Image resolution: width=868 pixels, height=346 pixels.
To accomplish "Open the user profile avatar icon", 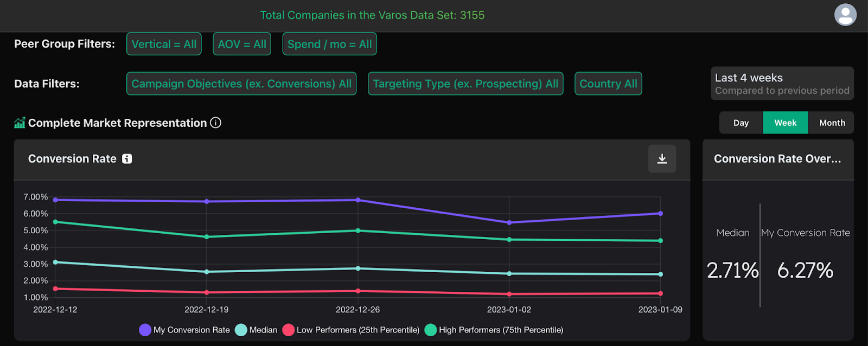I will coord(845,15).
